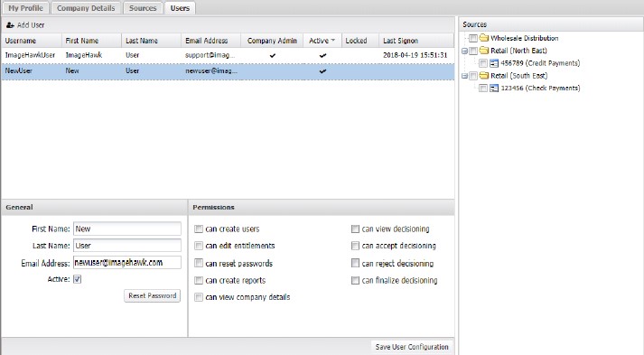Image resolution: width=644 pixels, height=355 pixels.
Task: Select the Users tab
Action: pyautogui.click(x=180, y=8)
